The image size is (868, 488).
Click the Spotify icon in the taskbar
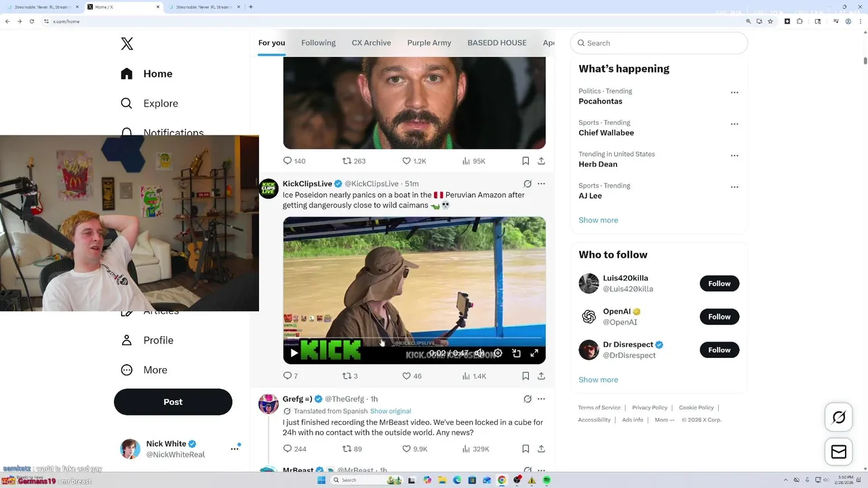pyautogui.click(x=547, y=480)
